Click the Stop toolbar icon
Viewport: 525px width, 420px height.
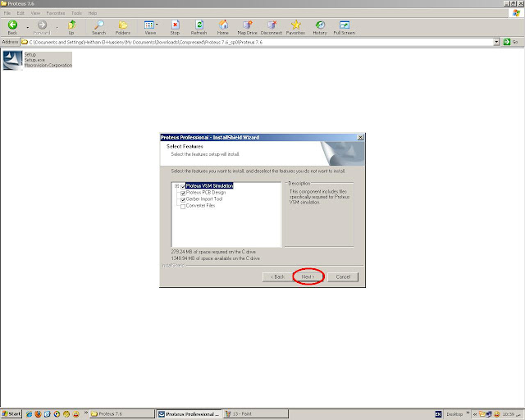[x=175, y=25]
